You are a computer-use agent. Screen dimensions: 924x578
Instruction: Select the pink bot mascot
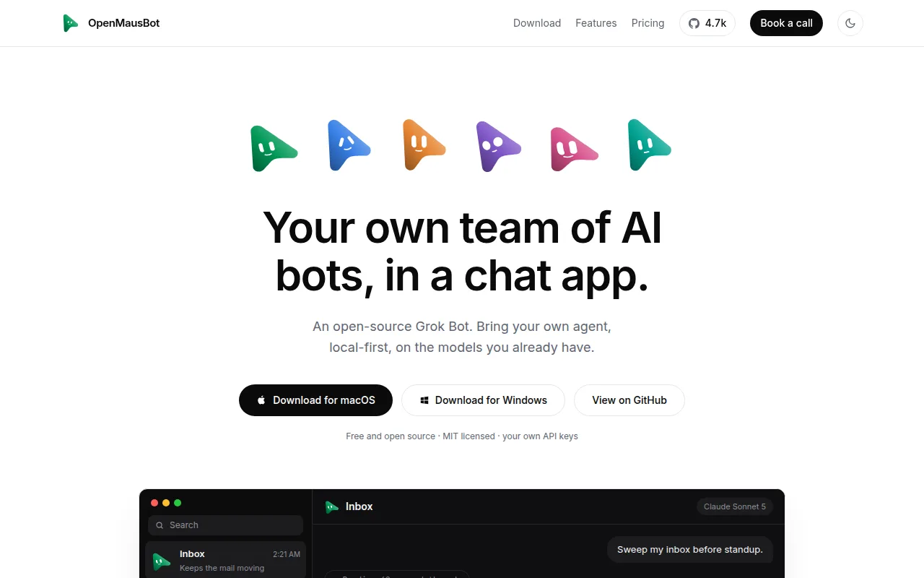(574, 149)
